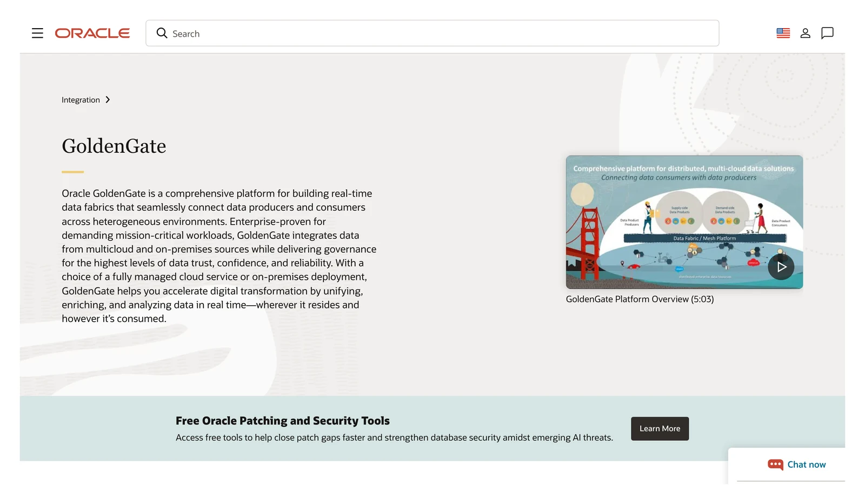Click the magnifier icon in the search bar

point(162,33)
